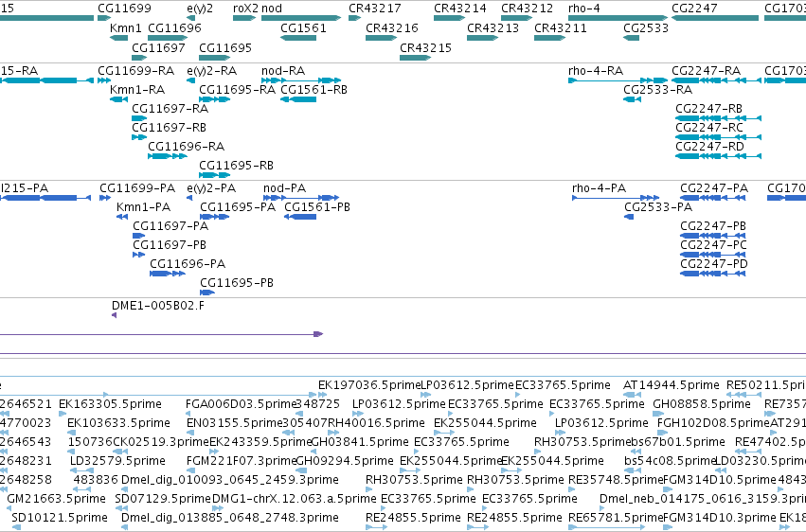Select the Kmn1-PA protein label
The image size is (806, 532).
[x=143, y=207]
